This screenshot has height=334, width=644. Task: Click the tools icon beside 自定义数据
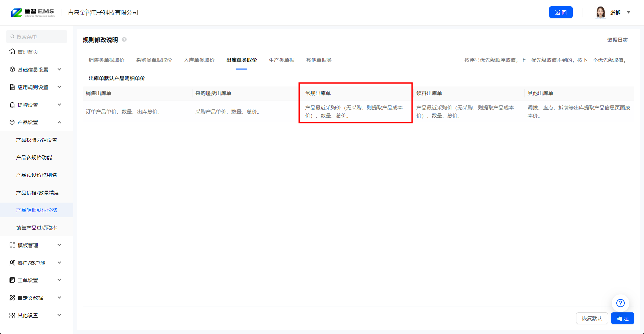click(x=12, y=298)
